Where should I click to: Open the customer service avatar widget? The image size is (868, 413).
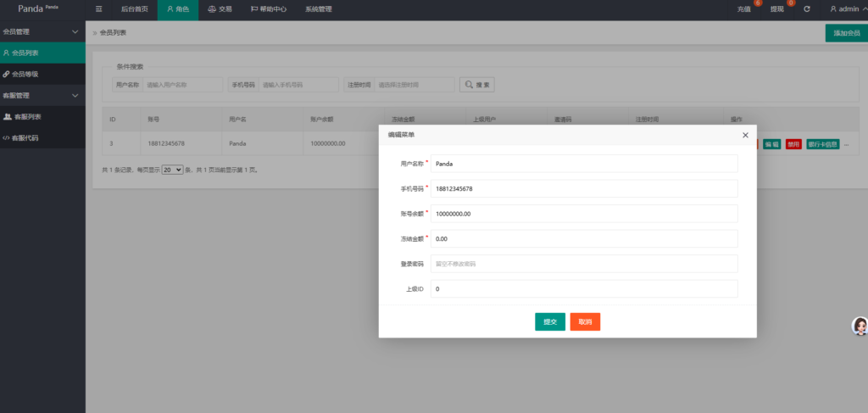tap(860, 326)
